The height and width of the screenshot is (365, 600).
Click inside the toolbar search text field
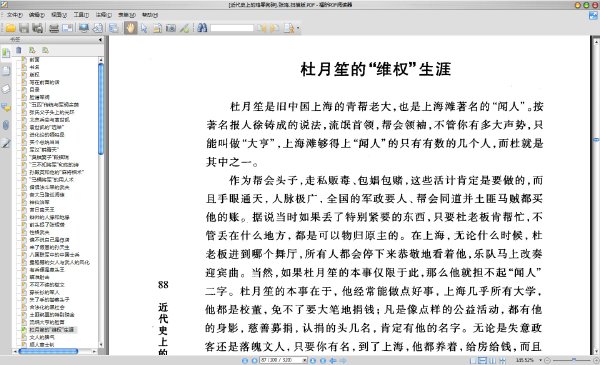click(232, 28)
